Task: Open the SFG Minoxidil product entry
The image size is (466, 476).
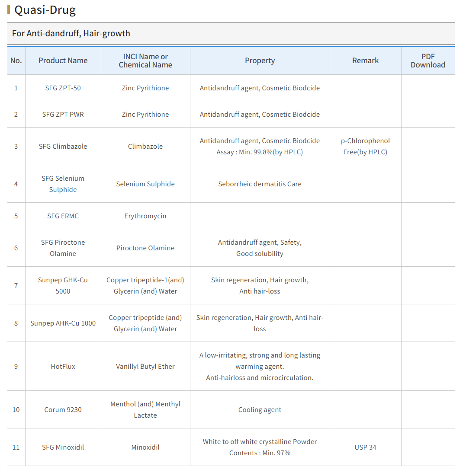Action: 63,447
